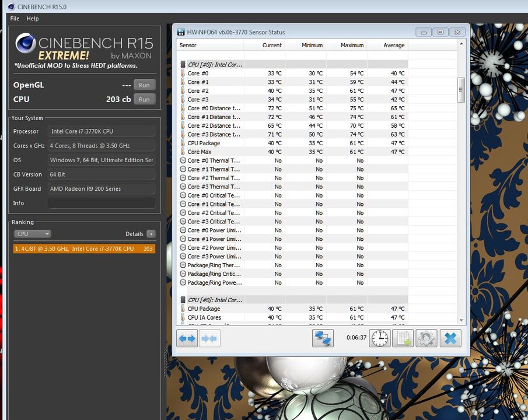Click the Details arrow button in Ranking
The width and height of the screenshot is (528, 420).
151,234
